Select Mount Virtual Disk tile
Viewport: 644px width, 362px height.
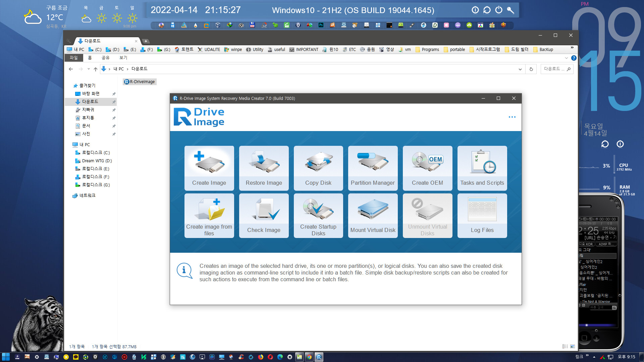[373, 216]
